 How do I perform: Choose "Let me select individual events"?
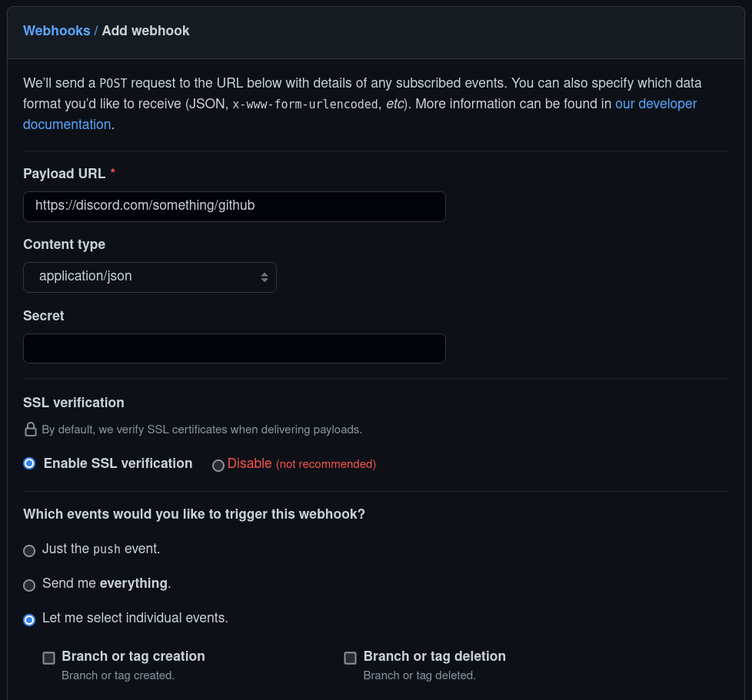tap(29, 619)
